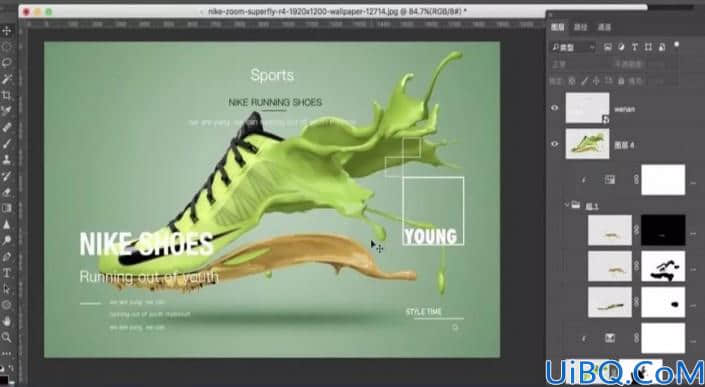Select the Eyedropper tool
This screenshot has width=705, height=387.
coord(7,111)
